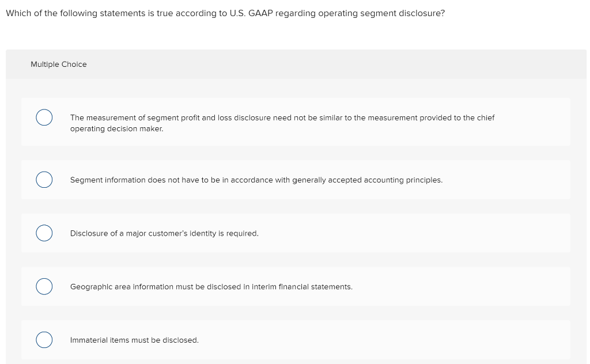Click the question text at the top
The width and height of the screenshot is (590, 364).
point(225,13)
